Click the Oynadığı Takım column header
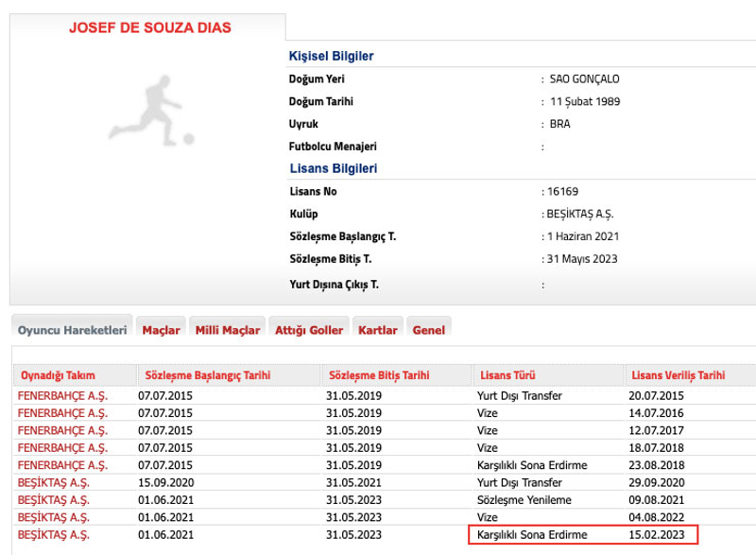This screenshot has width=756, height=555. [58, 375]
